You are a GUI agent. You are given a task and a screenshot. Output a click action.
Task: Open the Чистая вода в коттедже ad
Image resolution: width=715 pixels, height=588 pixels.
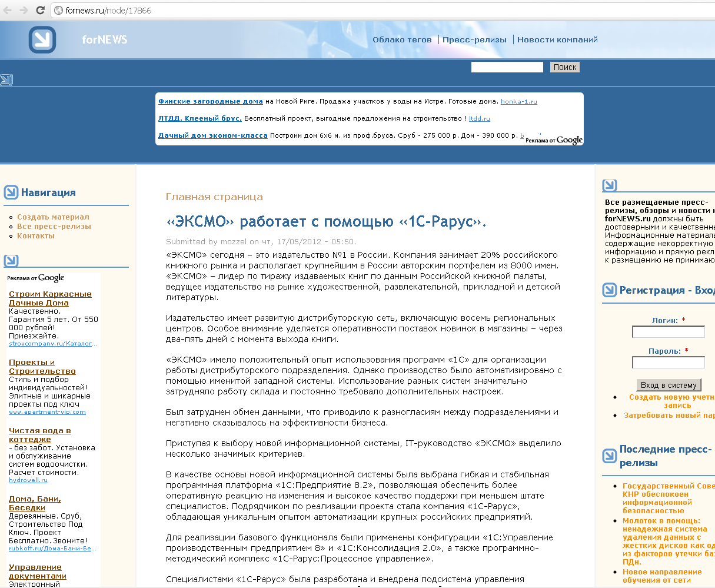tap(40, 435)
